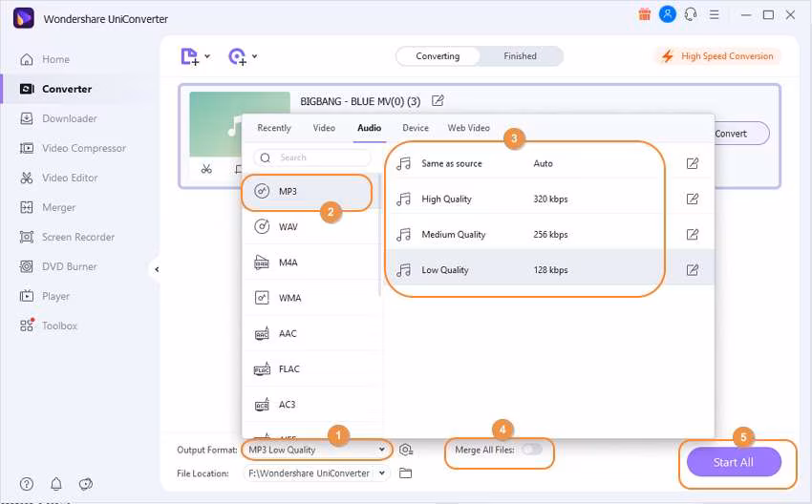This screenshot has height=504, width=812.
Task: Edit the High Quality preset settings
Action: click(693, 199)
